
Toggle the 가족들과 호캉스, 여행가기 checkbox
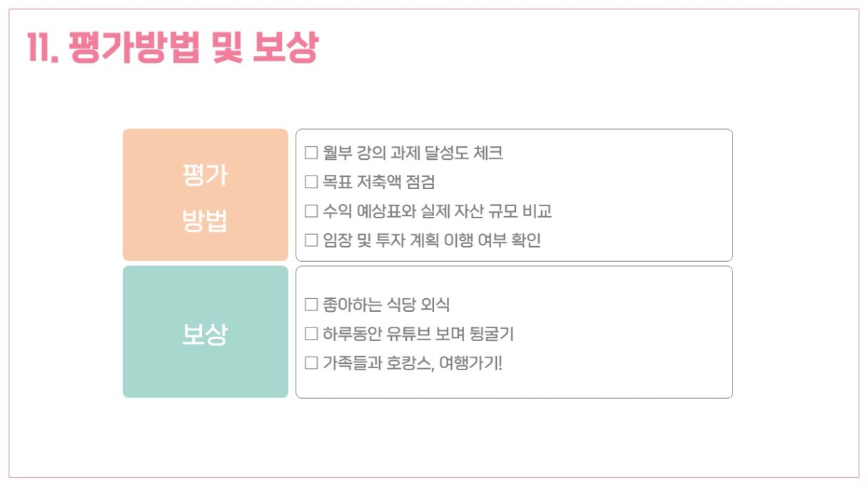[x=311, y=363]
